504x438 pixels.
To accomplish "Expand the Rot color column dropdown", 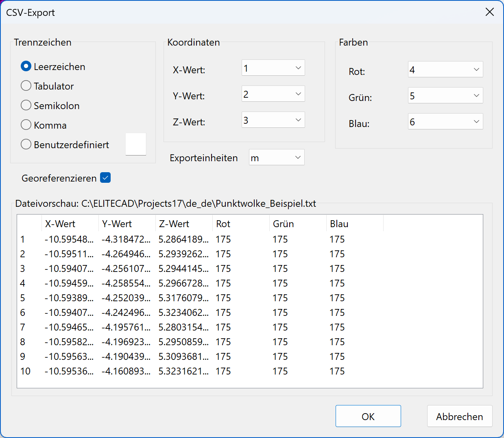I will 445,70.
